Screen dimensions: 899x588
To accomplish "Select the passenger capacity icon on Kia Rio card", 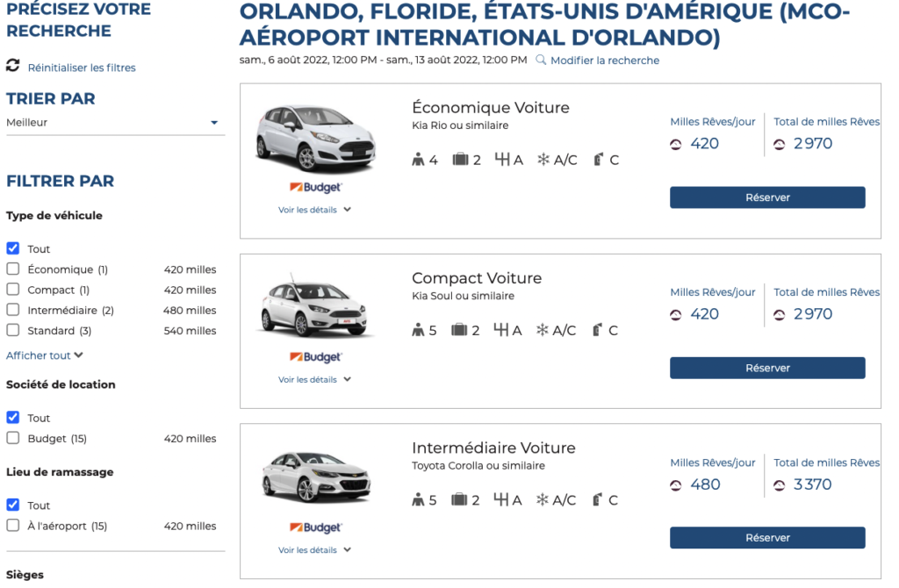I will pos(419,160).
